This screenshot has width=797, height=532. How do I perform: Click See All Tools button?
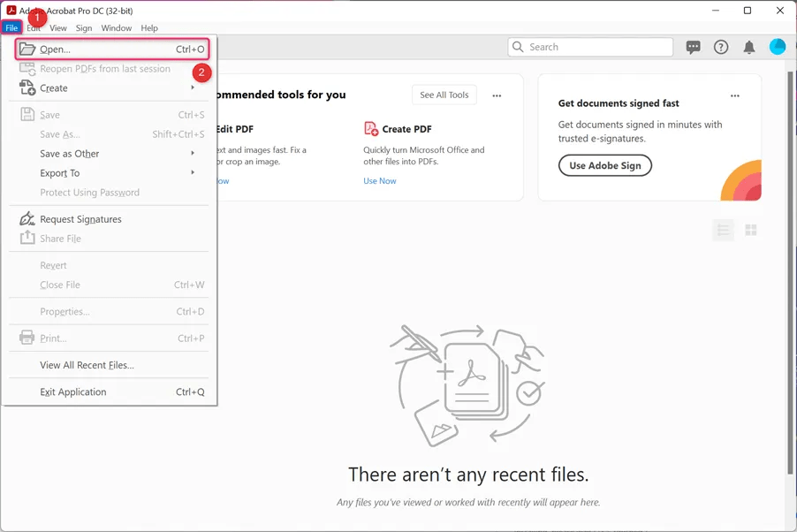click(444, 95)
